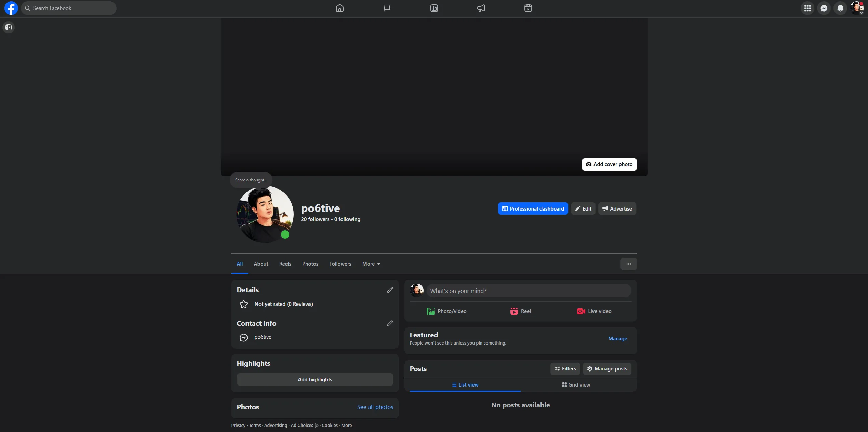Click the Share a thought bubble

tap(251, 180)
